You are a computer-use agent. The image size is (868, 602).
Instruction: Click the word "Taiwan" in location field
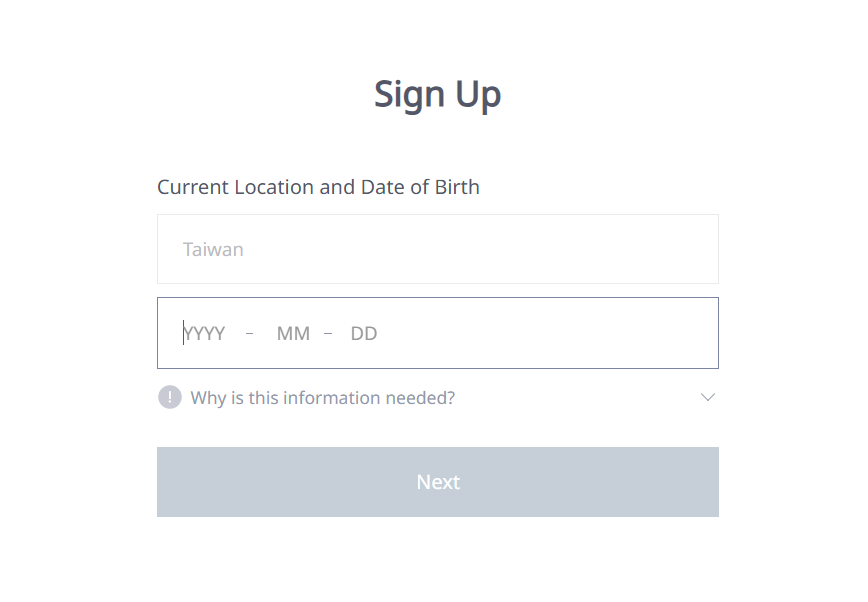pos(213,249)
